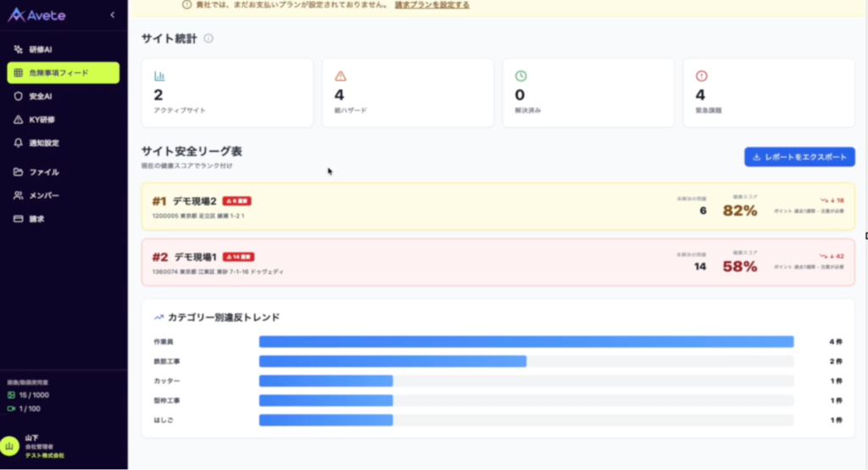Click the info icon beside サイト統計

pos(209,38)
